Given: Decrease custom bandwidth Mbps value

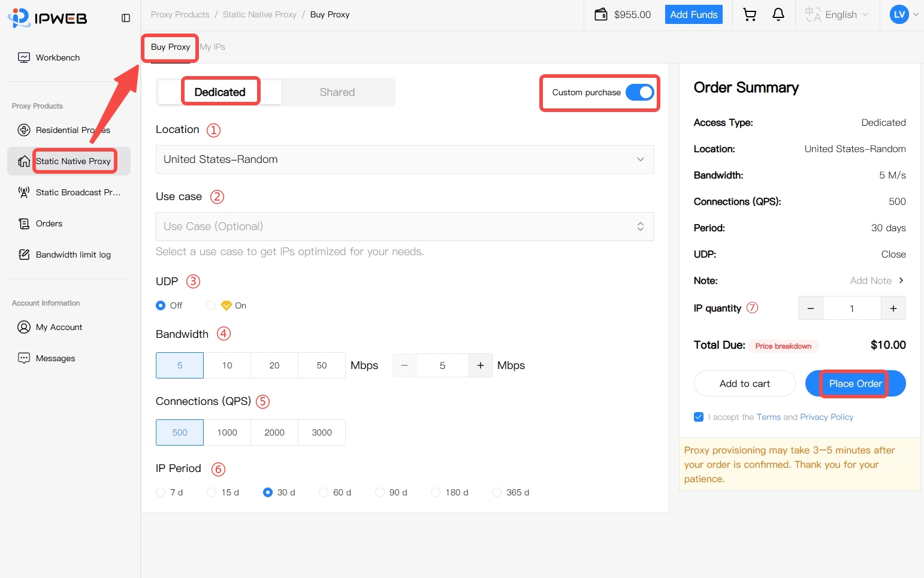Looking at the screenshot, I should click(x=404, y=365).
